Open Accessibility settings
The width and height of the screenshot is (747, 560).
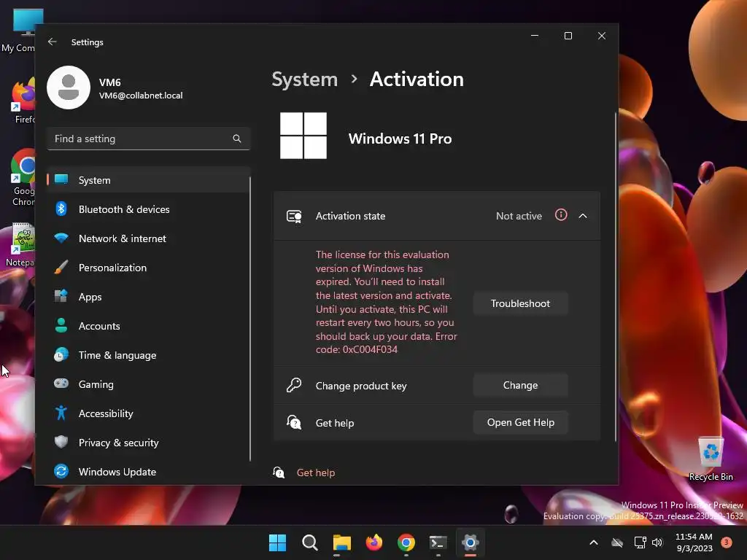(x=149, y=413)
